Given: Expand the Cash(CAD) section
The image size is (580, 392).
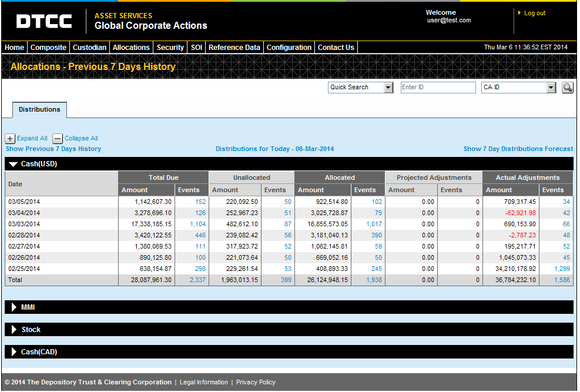Looking at the screenshot, I should [14, 352].
